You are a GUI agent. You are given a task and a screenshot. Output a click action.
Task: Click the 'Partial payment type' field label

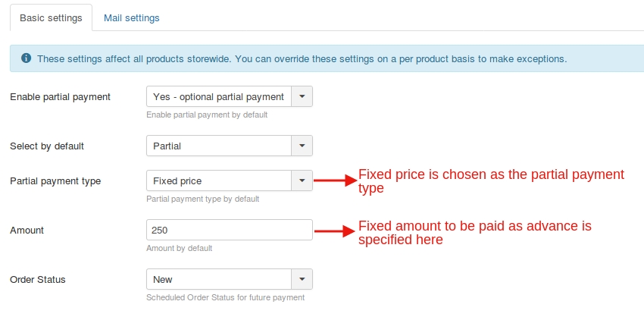(x=55, y=180)
